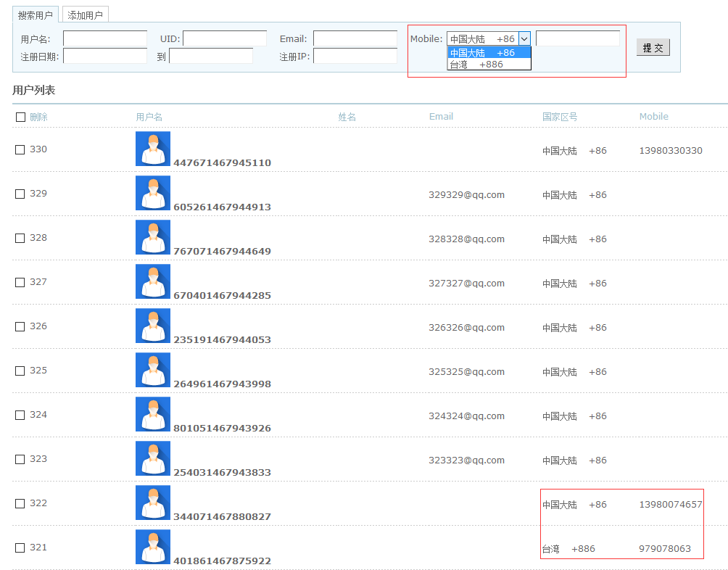The height and width of the screenshot is (570, 728).
Task: Switch to the 添加用户 tab
Action: tap(86, 15)
